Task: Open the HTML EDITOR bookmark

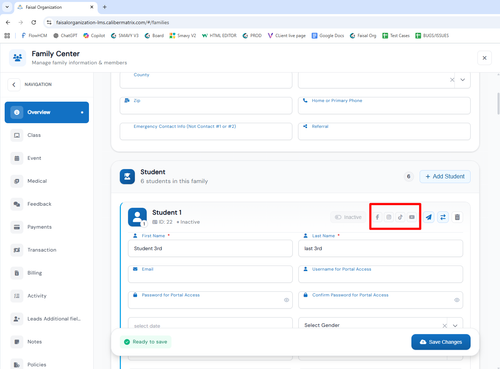Action: click(x=219, y=36)
